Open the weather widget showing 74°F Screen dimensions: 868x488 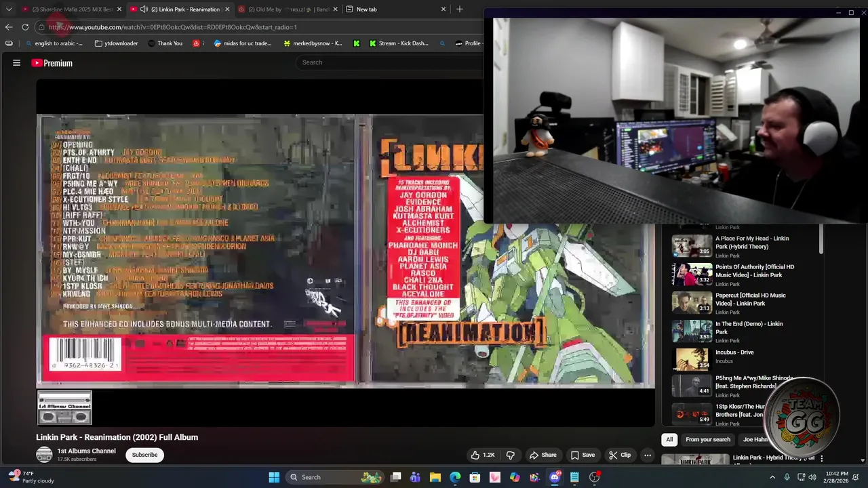(x=31, y=477)
